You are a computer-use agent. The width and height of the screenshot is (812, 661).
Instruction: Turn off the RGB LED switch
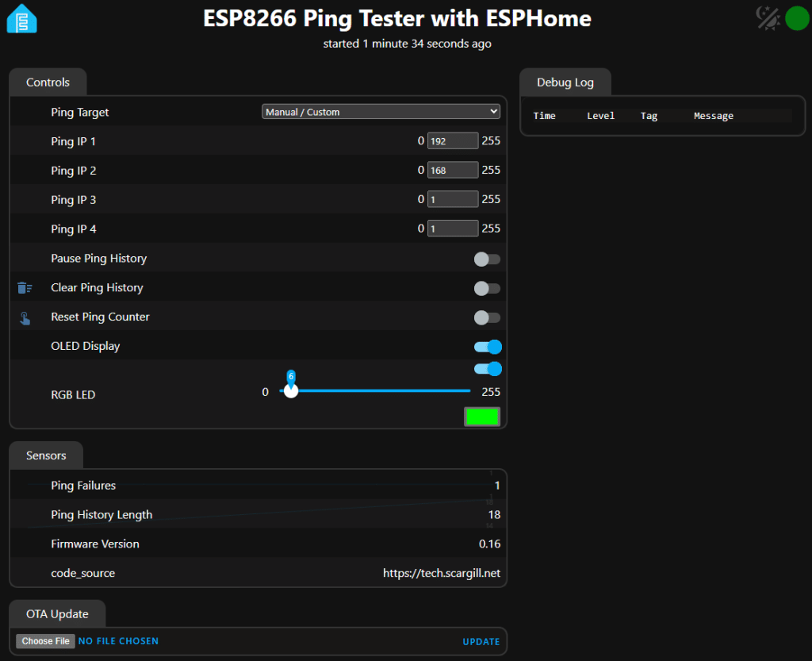[488, 369]
